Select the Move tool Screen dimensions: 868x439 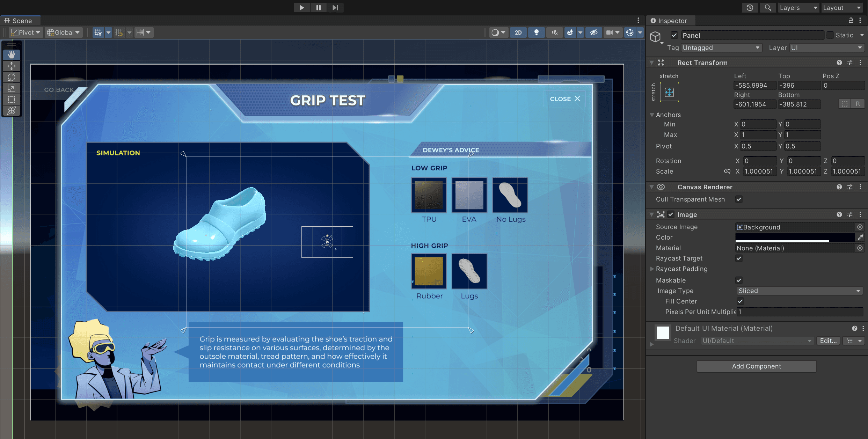pyautogui.click(x=12, y=66)
